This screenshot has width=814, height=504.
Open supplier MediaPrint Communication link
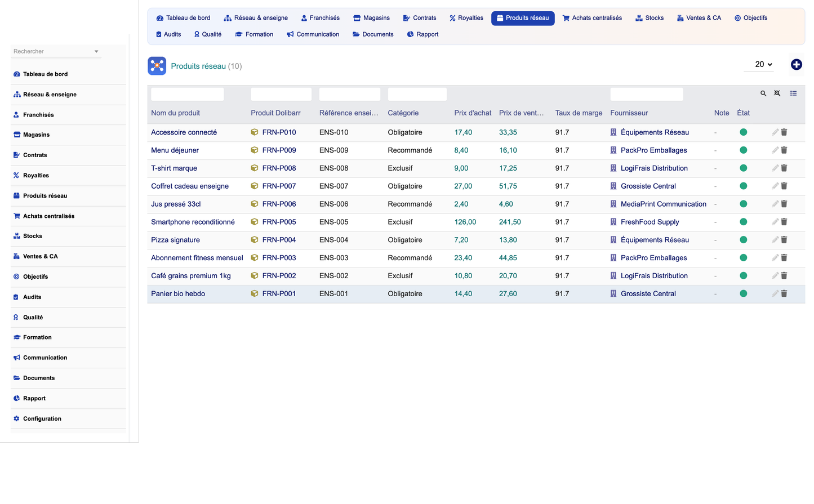[x=664, y=204]
